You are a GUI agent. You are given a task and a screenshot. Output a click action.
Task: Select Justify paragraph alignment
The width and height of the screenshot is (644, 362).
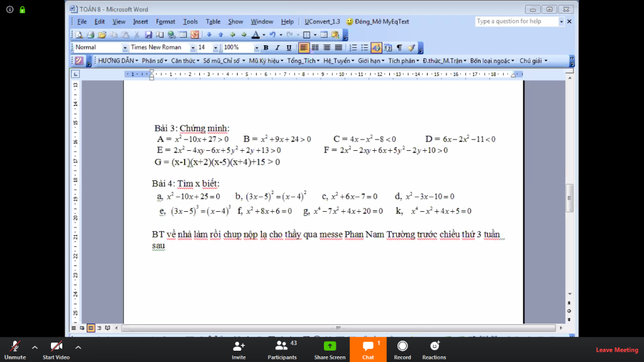338,48
